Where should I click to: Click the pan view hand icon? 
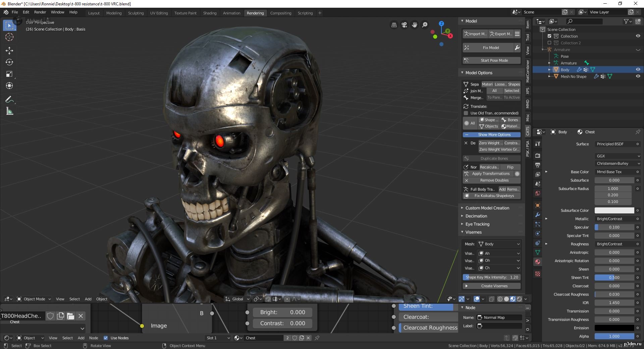tap(415, 25)
